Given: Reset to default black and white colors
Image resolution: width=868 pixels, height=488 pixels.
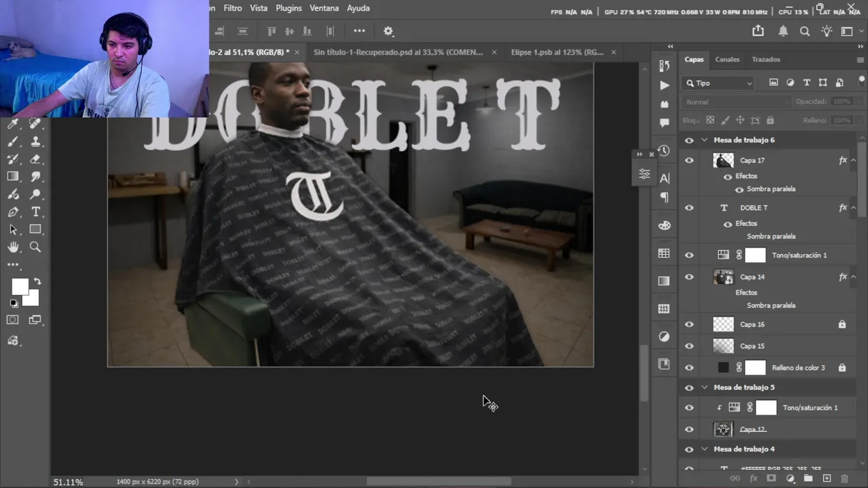Looking at the screenshot, I should pyautogui.click(x=14, y=303).
